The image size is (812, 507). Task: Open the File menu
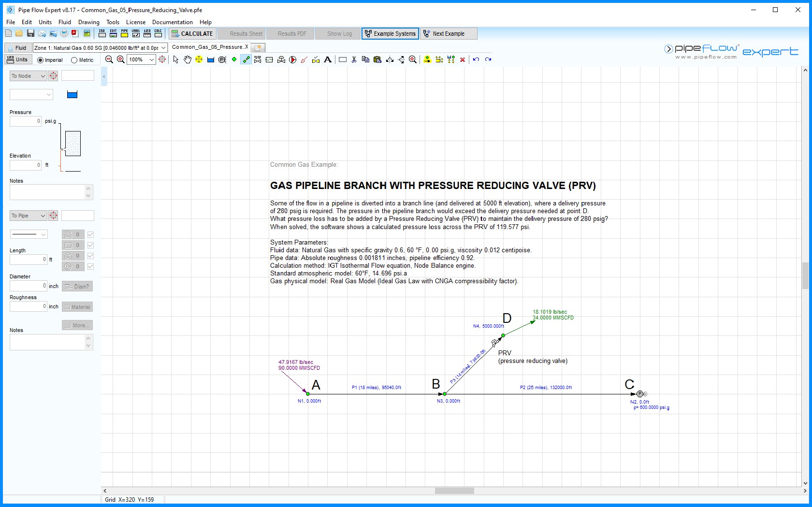point(11,22)
